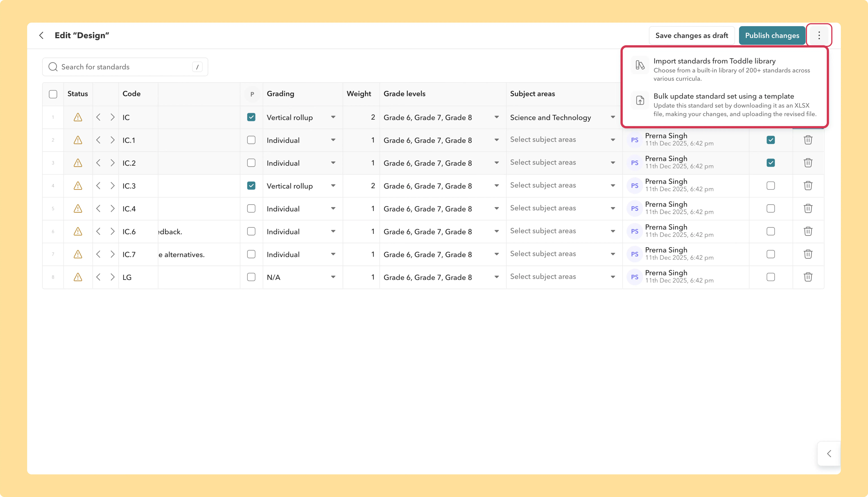Image resolution: width=868 pixels, height=497 pixels.
Task: Delete the IC.6 standard row
Action: pyautogui.click(x=808, y=231)
